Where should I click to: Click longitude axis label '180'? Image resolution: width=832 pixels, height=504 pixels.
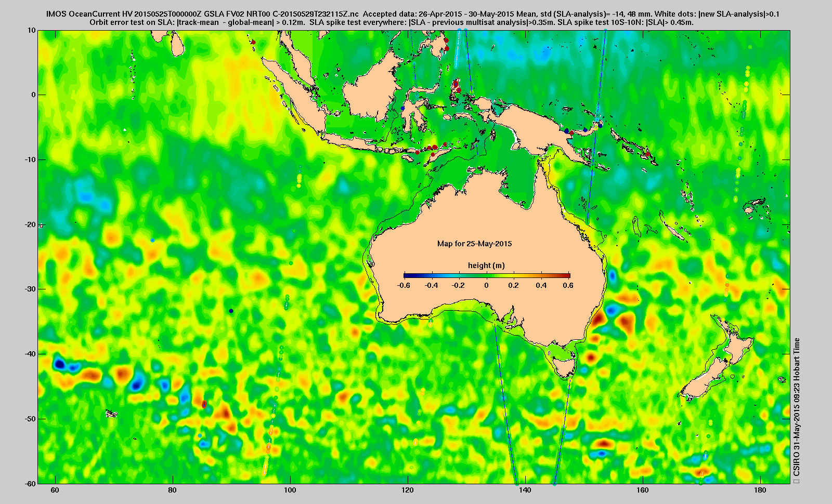pos(760,490)
